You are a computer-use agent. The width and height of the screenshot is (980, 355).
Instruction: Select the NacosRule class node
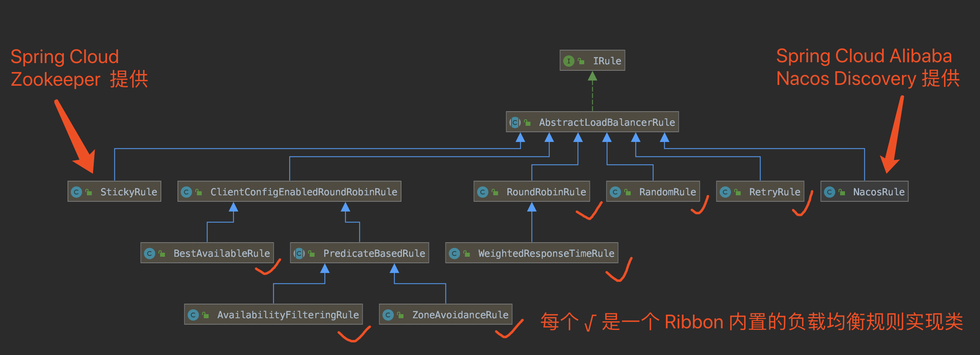coord(864,191)
